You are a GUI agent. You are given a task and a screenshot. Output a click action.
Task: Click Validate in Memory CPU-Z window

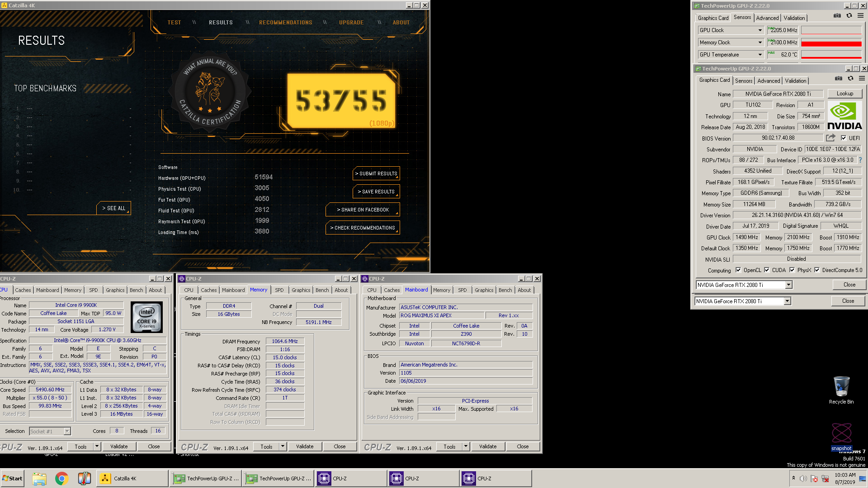305,446
